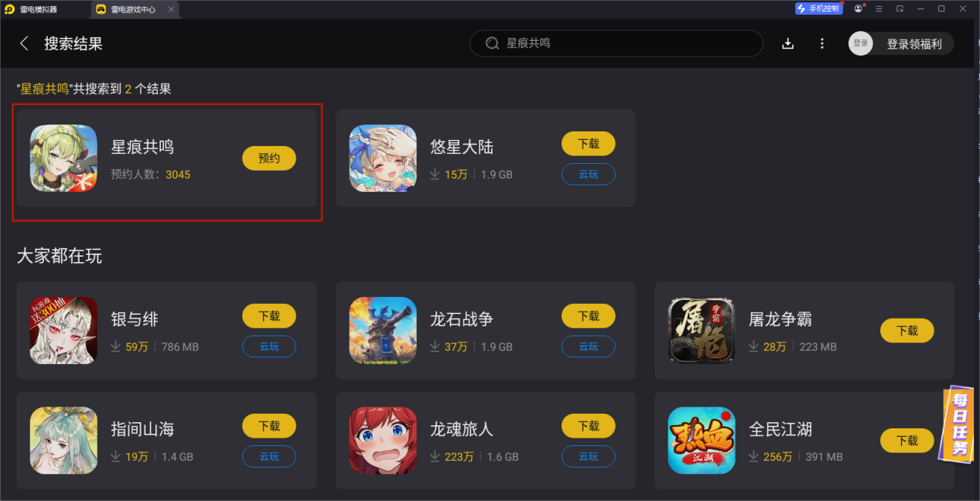980x501 pixels.
Task: Open the 龙石战争 game thumbnail
Action: tap(383, 330)
